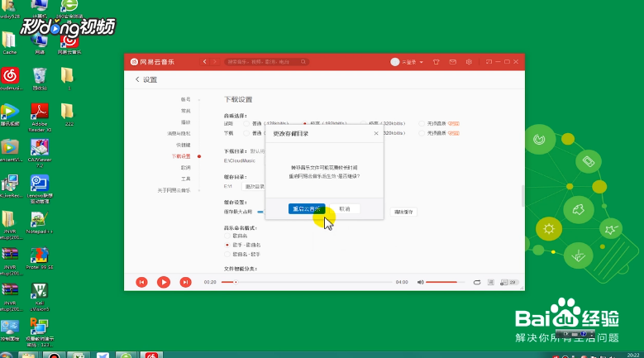Open the 歌词 settings section
This screenshot has height=358, width=644.
(186, 168)
